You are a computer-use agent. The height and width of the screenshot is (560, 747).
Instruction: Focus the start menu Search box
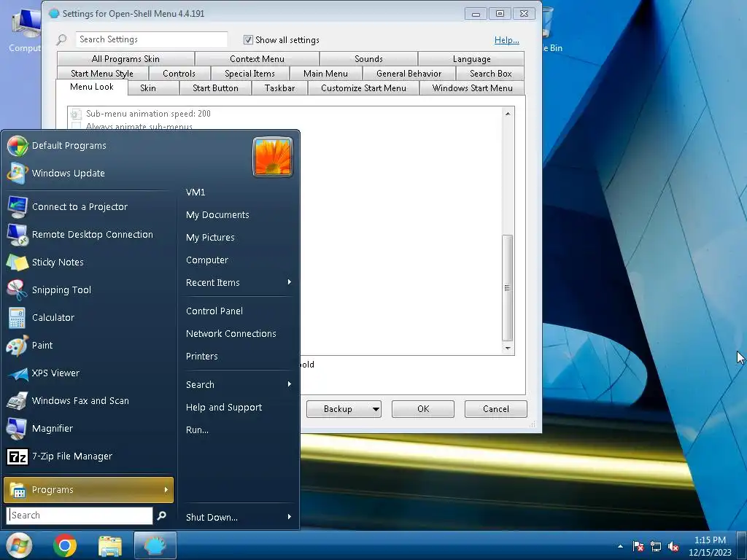(80, 516)
